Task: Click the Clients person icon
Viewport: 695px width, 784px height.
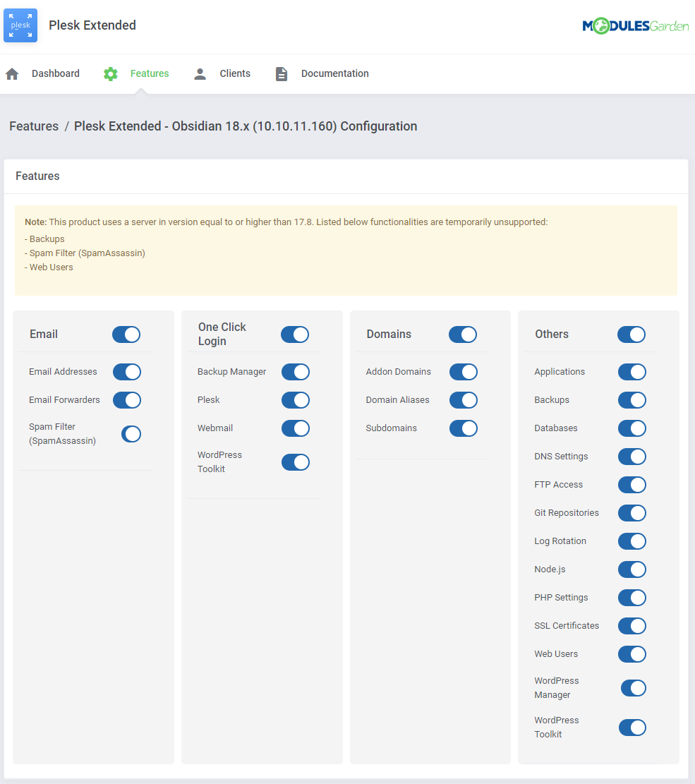Action: 200,74
